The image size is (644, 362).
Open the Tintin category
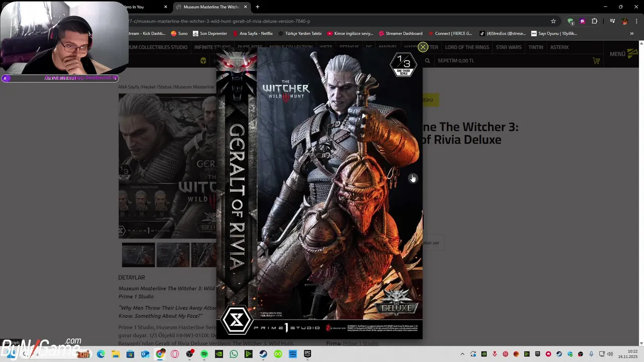point(536,47)
